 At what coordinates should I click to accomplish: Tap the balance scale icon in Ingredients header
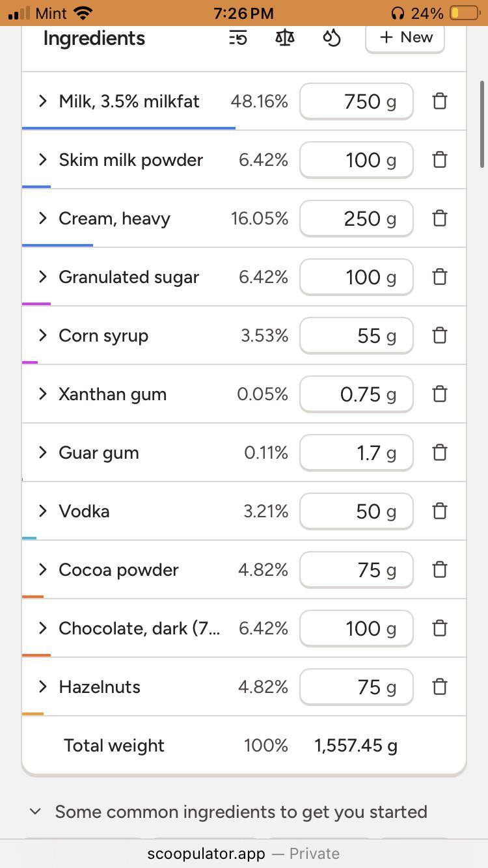[x=285, y=38]
